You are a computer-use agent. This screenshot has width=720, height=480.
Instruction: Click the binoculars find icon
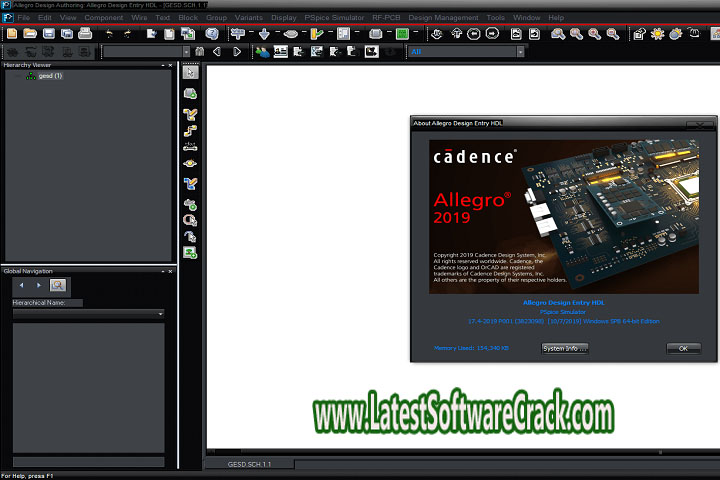point(200,52)
